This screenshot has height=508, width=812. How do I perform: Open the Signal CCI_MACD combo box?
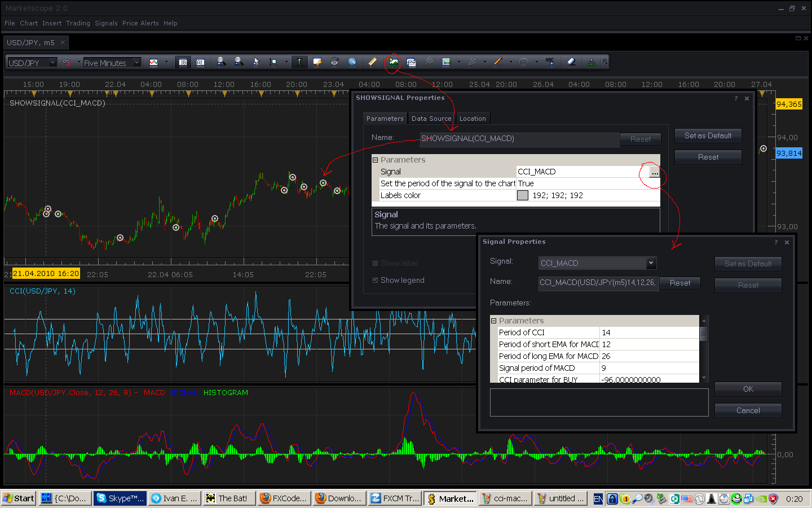(597, 263)
